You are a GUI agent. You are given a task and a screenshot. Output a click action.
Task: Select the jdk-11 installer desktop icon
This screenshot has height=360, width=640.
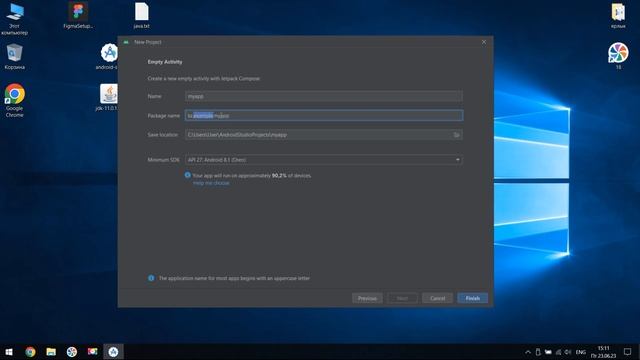107,98
